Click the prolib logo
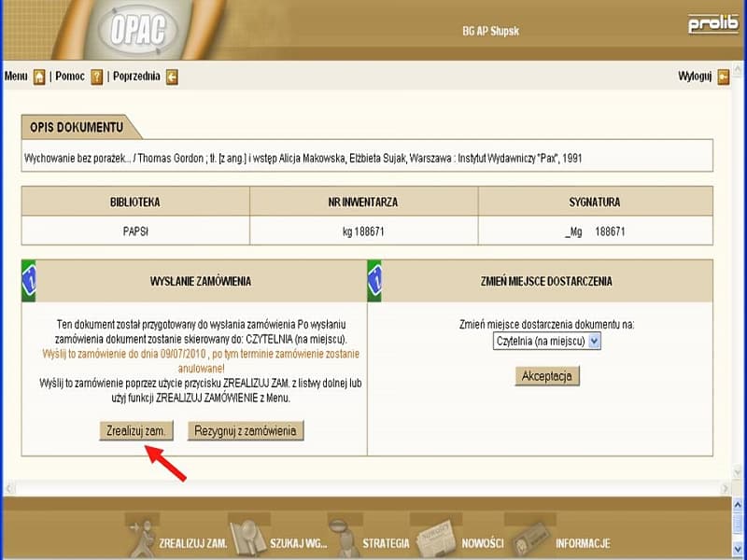Viewport: 747px width, 560px height. [x=712, y=25]
